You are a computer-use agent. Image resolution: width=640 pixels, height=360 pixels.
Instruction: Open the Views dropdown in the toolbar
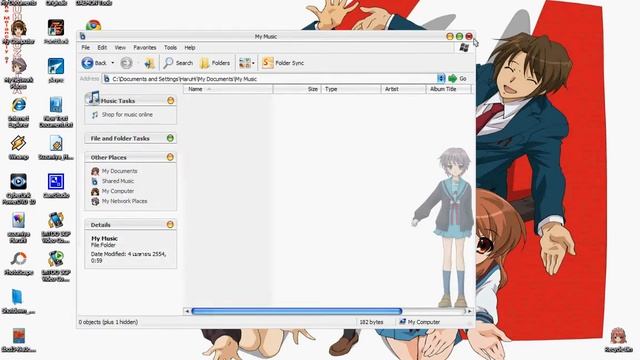(247, 63)
